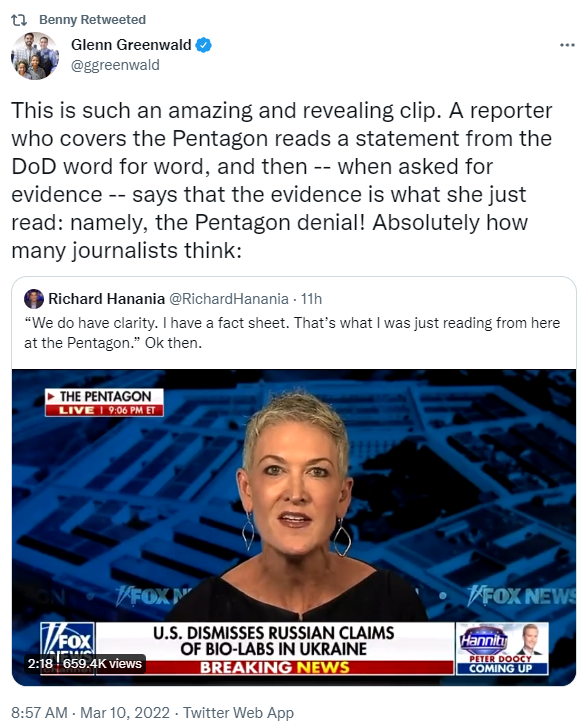Viewport: 587px width, 723px height.
Task: Play the Fox News video clip
Action: click(x=294, y=527)
